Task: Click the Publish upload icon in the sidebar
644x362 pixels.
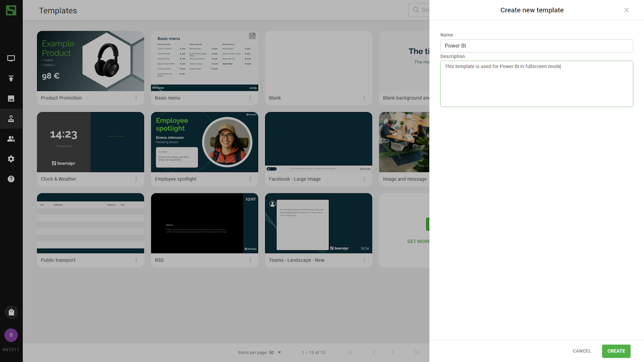Action: point(11,78)
